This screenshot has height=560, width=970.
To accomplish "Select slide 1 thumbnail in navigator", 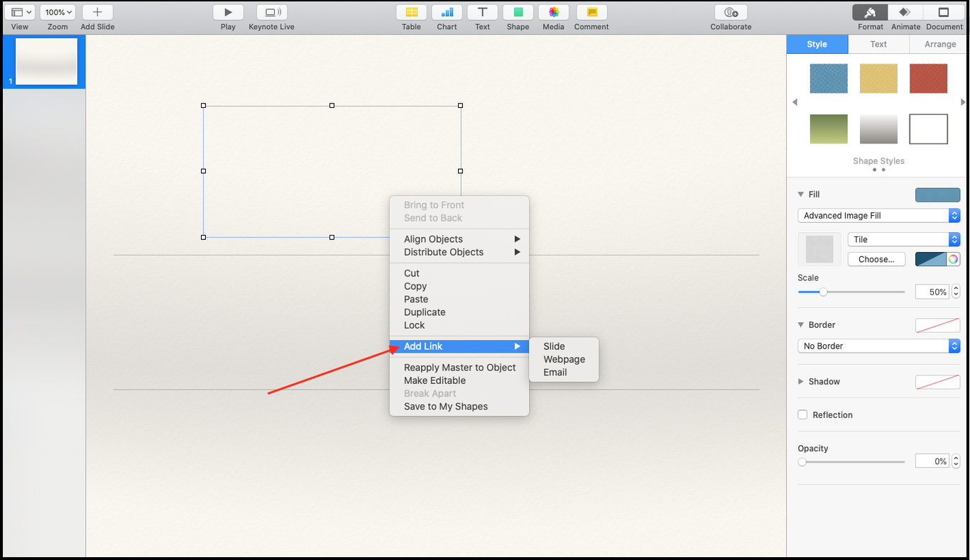I will click(46, 62).
